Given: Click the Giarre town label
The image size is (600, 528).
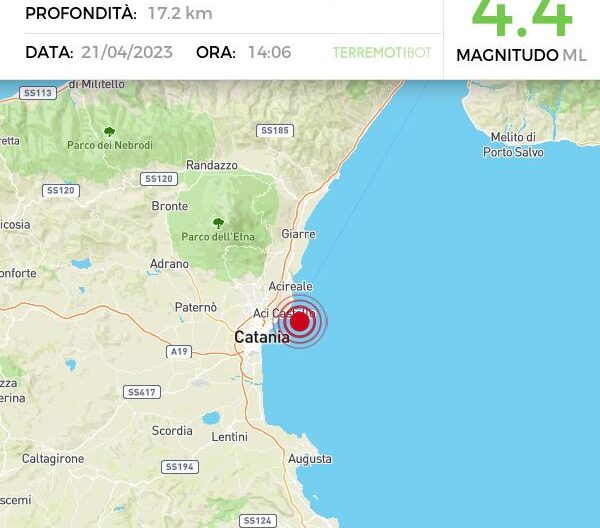Looking at the screenshot, I should 298,234.
